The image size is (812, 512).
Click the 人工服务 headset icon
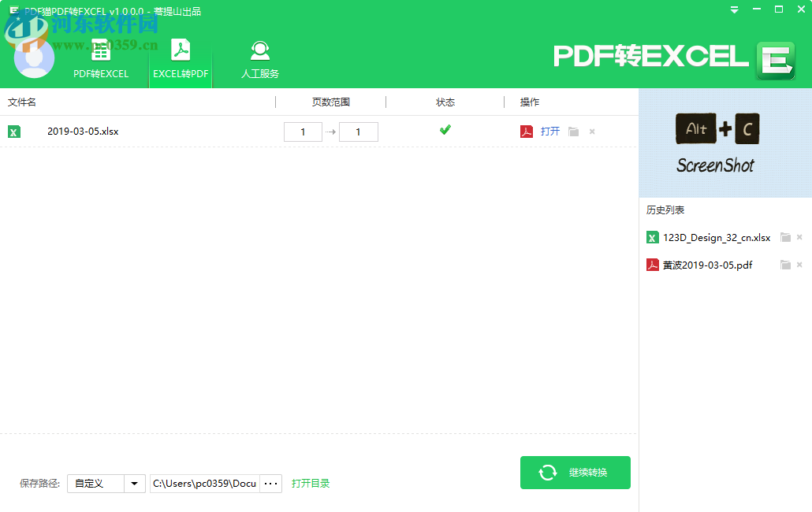coord(259,50)
